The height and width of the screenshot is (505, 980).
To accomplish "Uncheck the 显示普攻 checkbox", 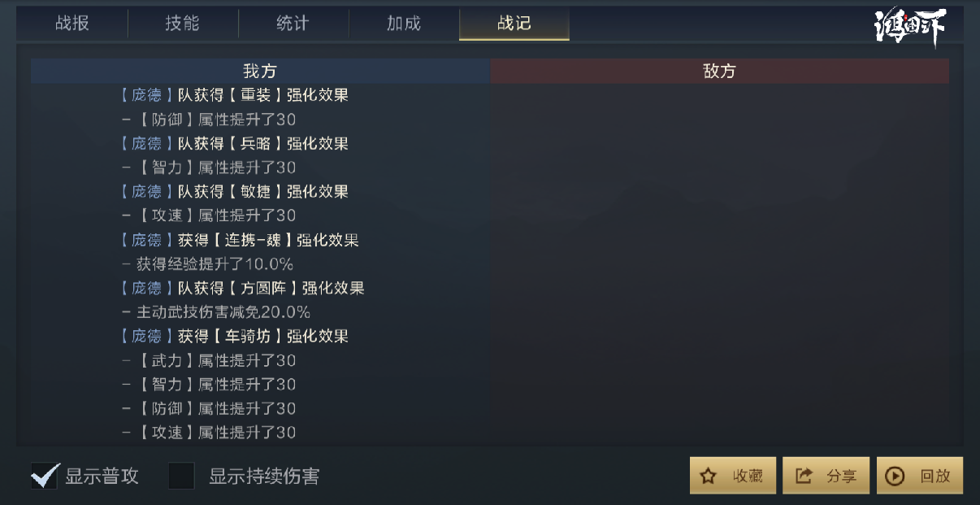I will click(45, 476).
